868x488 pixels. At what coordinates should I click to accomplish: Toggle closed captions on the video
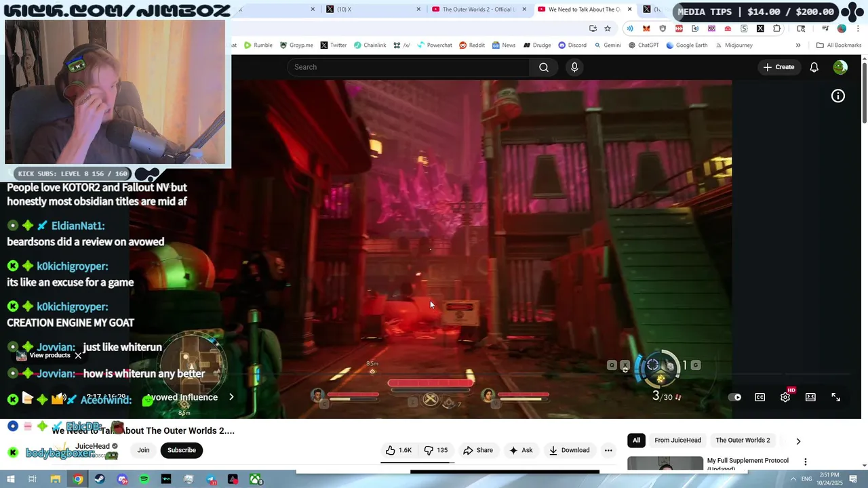(759, 397)
